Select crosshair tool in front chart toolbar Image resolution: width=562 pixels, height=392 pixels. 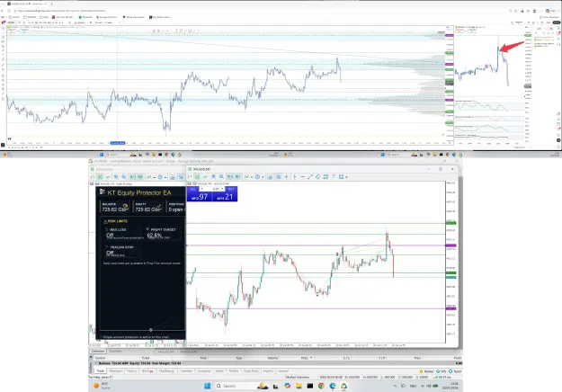point(286,176)
